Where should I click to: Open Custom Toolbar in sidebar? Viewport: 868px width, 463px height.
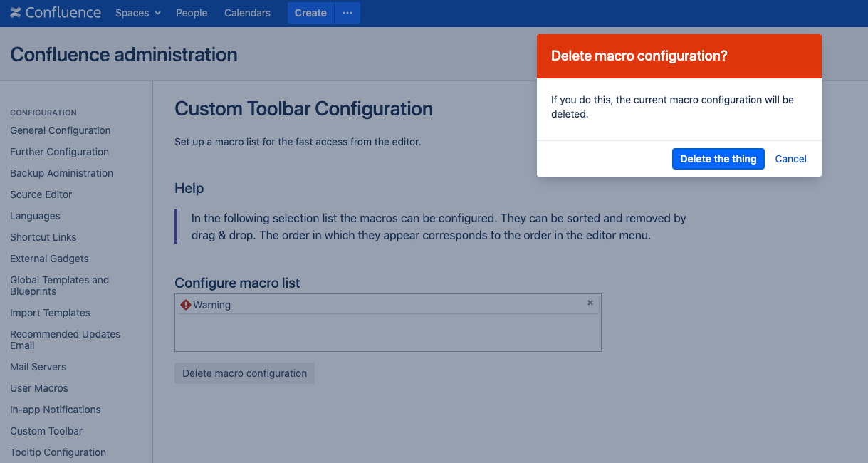(46, 431)
